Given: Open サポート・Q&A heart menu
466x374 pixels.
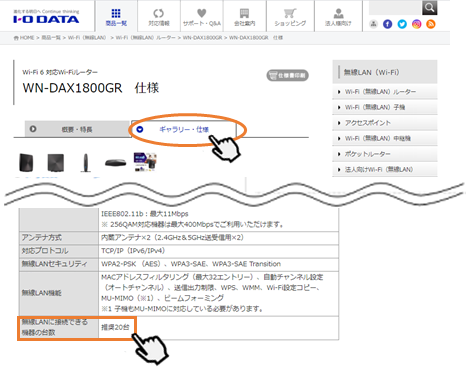Looking at the screenshot, I should [x=202, y=16].
